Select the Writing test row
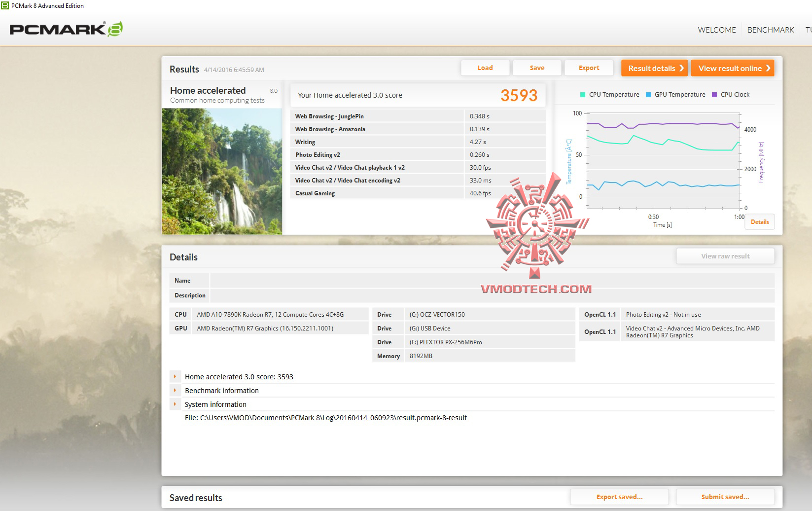Viewport: 812px width, 511px height. coord(418,142)
